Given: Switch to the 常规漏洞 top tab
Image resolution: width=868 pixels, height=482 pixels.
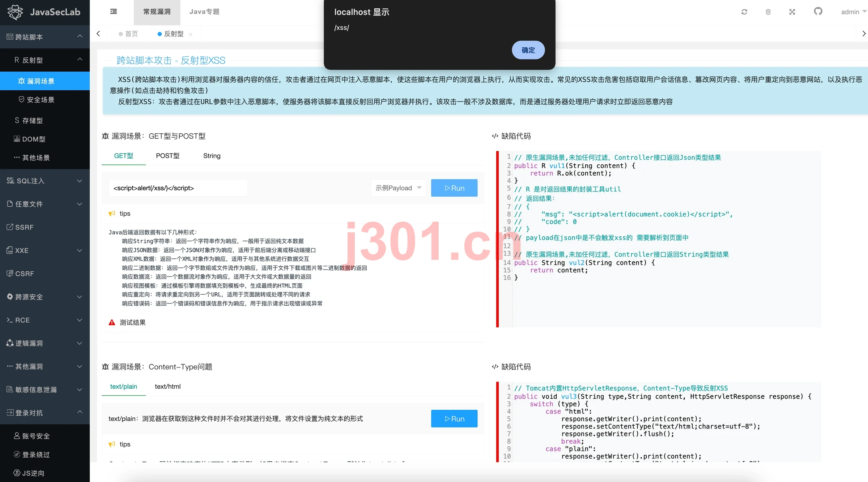Looking at the screenshot, I should (x=157, y=12).
